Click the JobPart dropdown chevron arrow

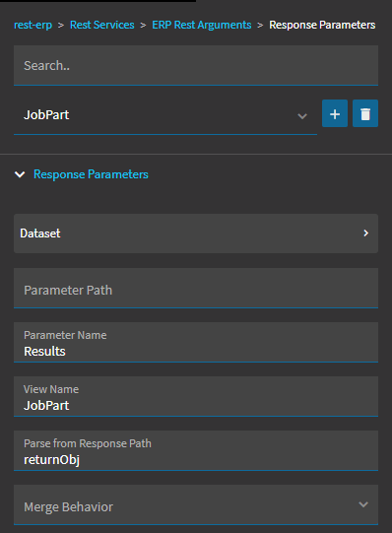click(302, 116)
